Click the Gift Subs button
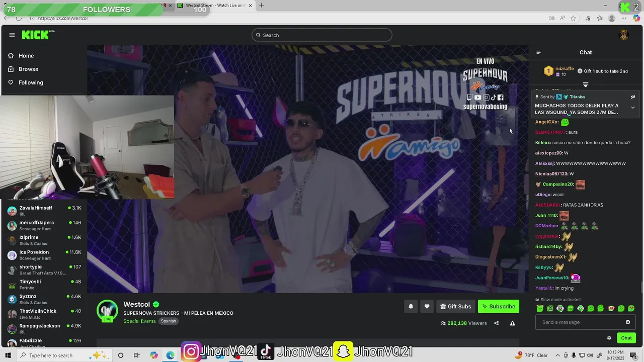Screen dimensions: 644x362 [x=455, y=307]
